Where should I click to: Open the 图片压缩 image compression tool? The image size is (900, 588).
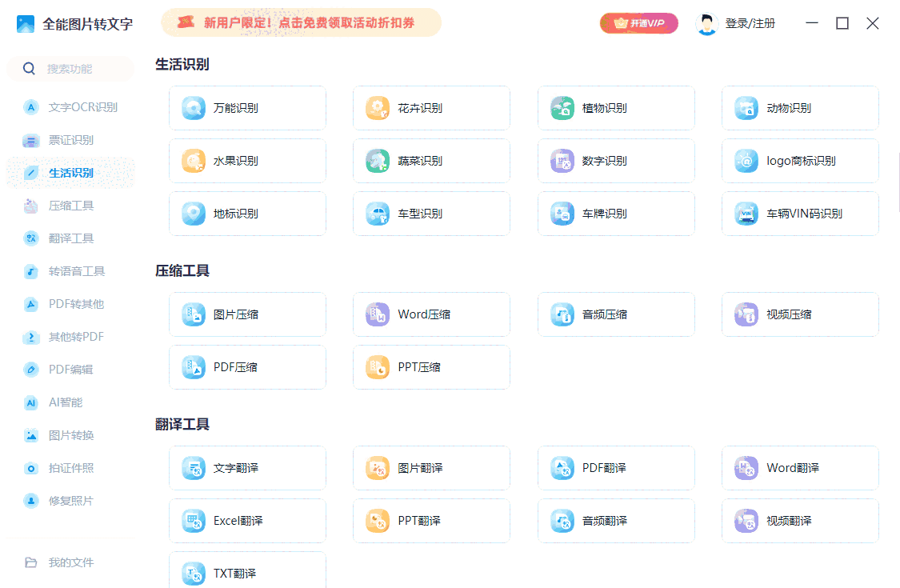pos(247,314)
